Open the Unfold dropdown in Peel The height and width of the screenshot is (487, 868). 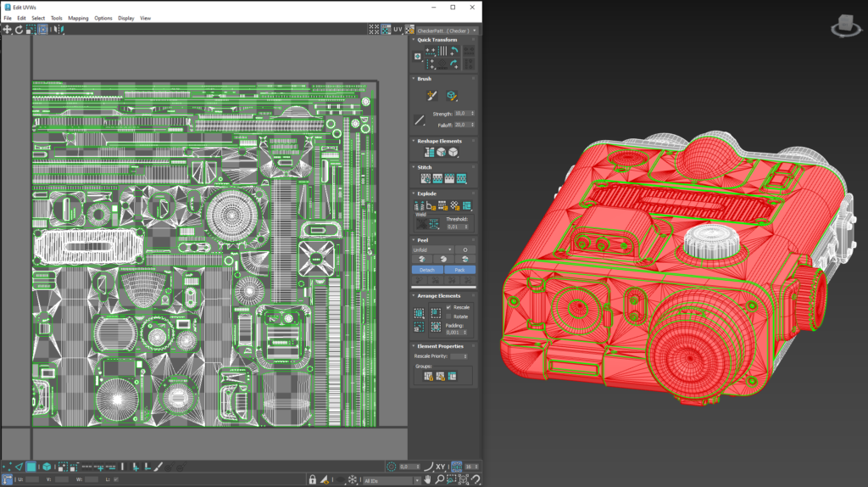[x=433, y=249]
